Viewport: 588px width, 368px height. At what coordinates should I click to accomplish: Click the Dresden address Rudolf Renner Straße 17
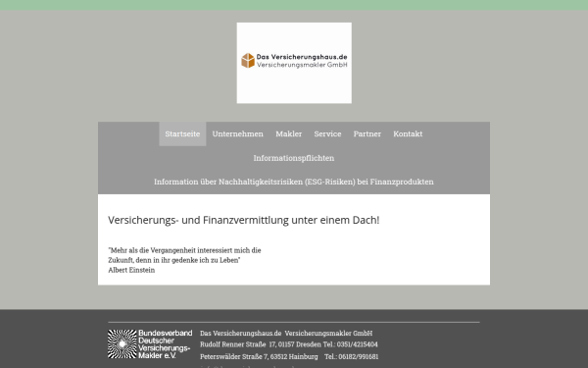point(261,344)
